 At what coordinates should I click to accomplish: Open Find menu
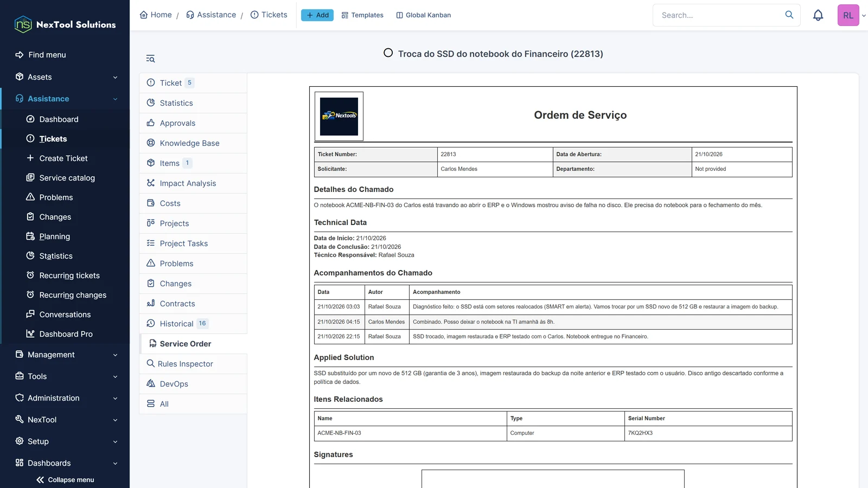pos(65,55)
